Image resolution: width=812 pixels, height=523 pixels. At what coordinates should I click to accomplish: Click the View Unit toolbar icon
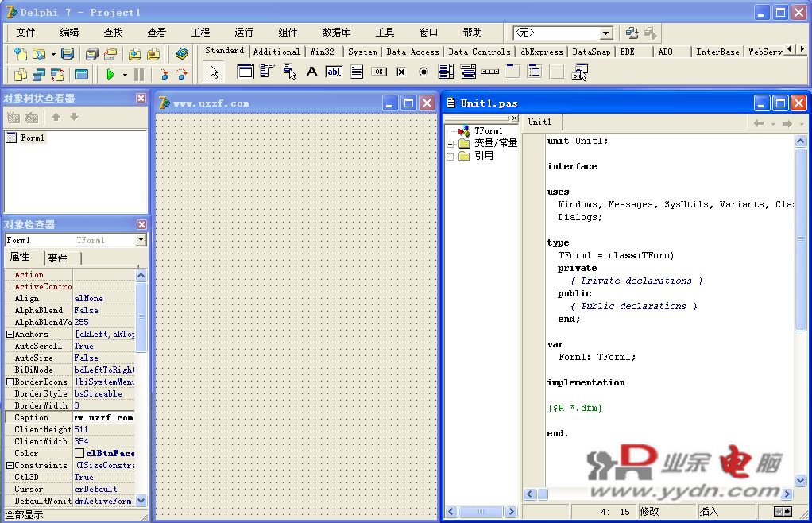tap(21, 75)
